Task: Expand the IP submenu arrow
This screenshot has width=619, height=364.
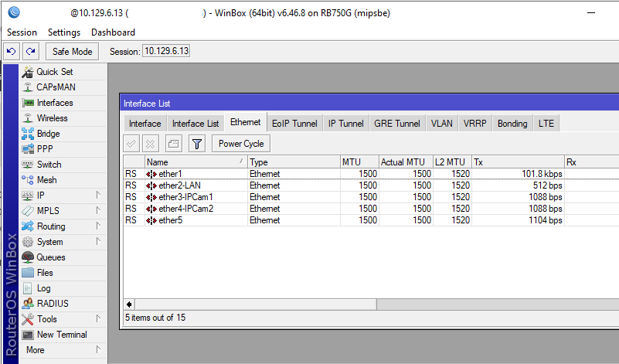Action: (x=98, y=195)
